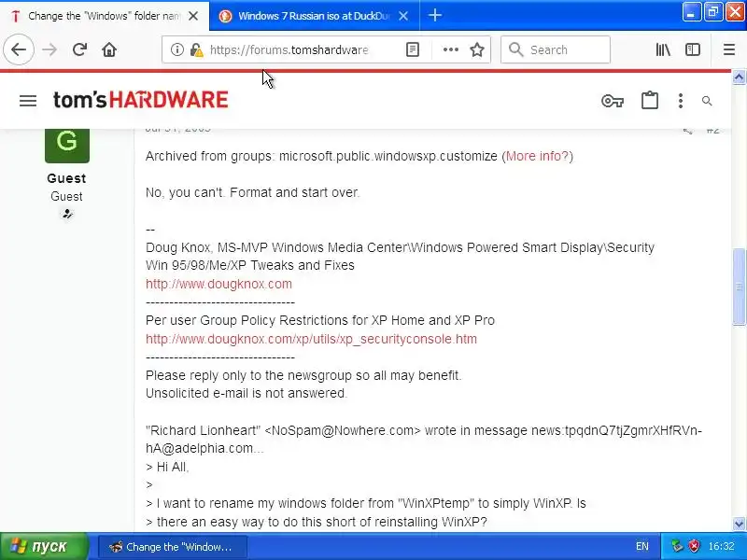Click the red shield tray icon

[x=695, y=546]
